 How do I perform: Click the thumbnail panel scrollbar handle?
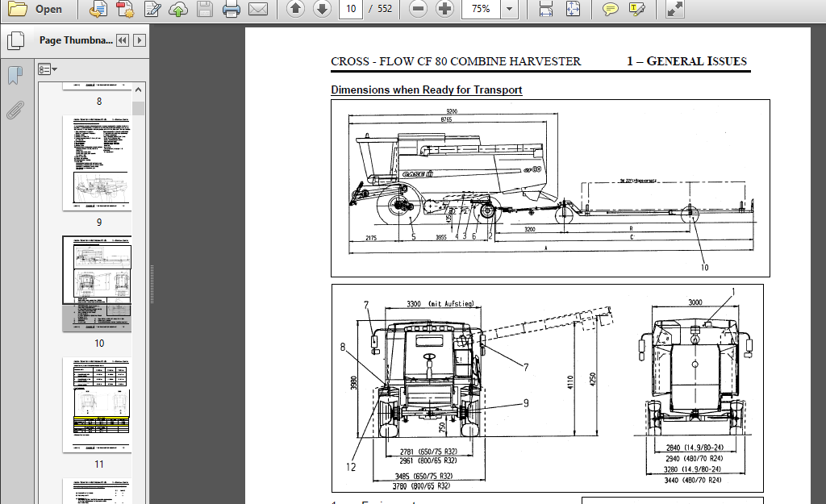tap(139, 108)
